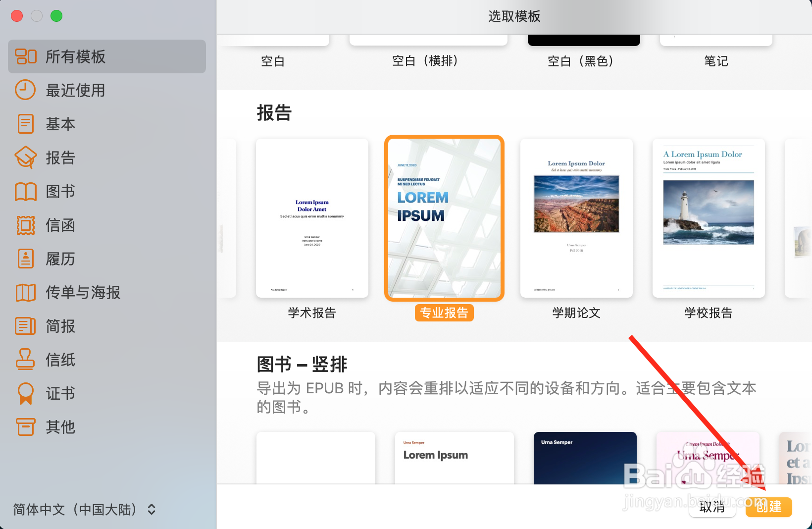Select the 学期论文 template

576,218
